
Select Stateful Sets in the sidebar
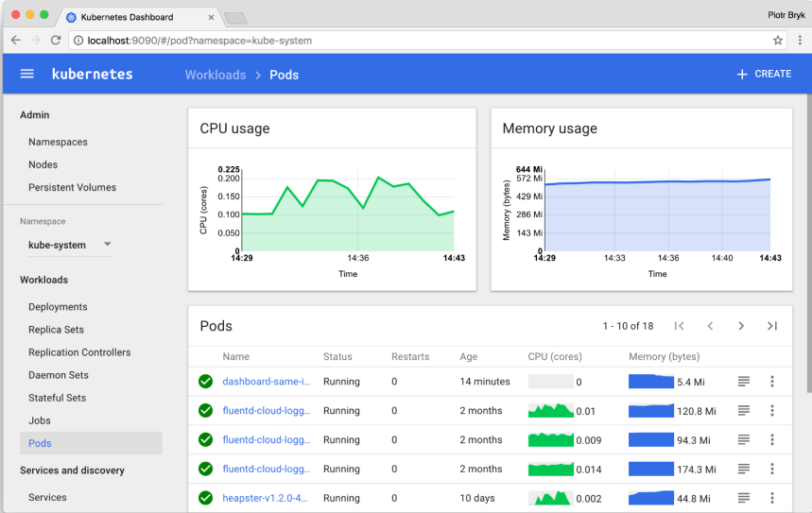click(57, 398)
